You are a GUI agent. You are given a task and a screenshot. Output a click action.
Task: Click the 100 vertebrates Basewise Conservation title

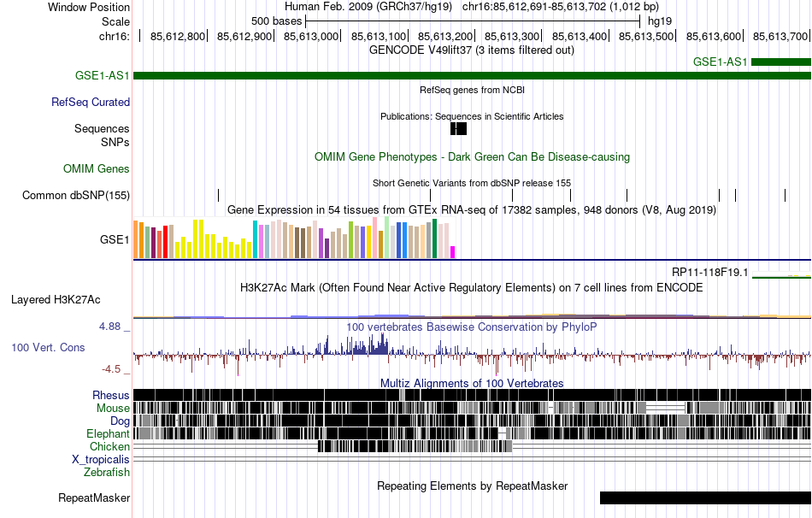click(472, 327)
